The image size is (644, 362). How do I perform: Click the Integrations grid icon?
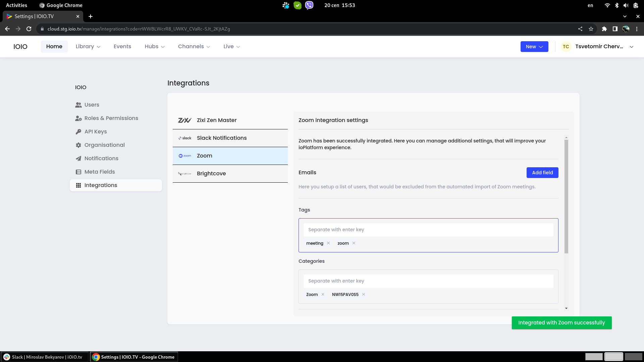[78, 185]
